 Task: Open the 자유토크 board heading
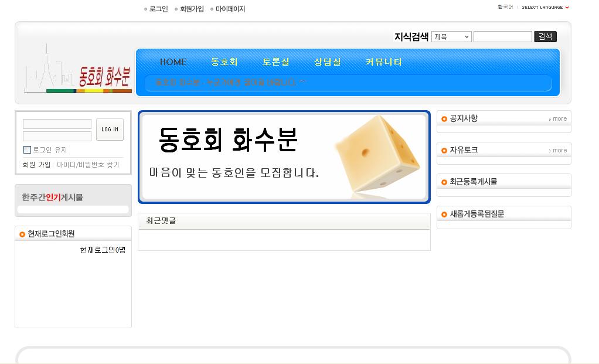pyautogui.click(x=464, y=150)
